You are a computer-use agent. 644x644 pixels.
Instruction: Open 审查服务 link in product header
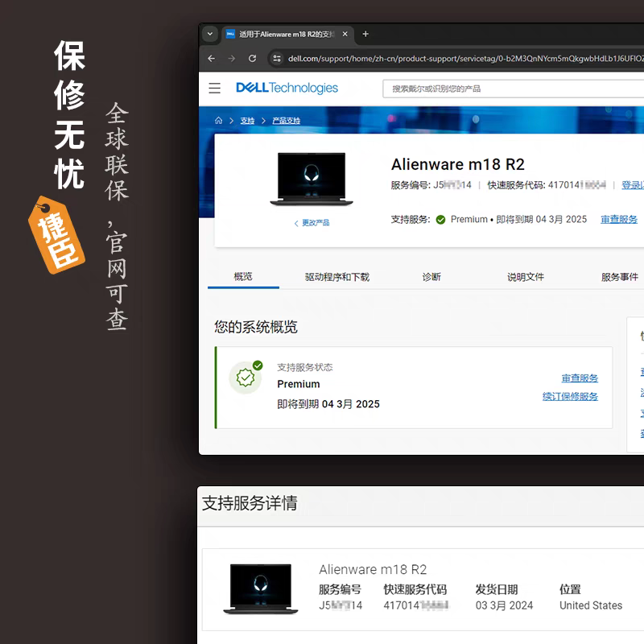pos(619,219)
